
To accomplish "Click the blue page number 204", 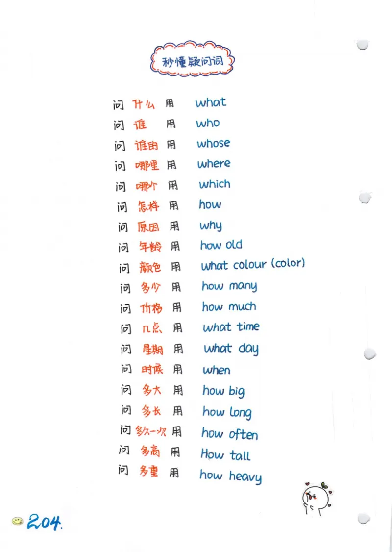I will tap(45, 523).
